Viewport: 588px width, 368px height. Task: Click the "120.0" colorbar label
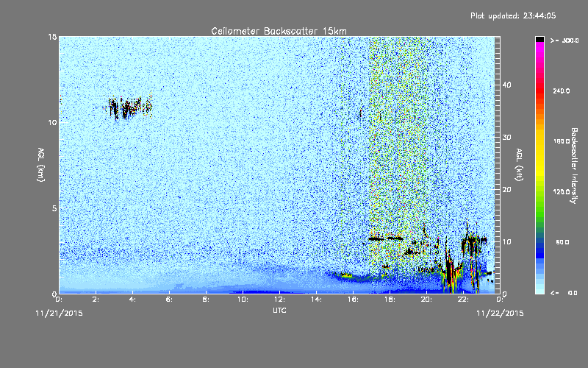point(562,191)
